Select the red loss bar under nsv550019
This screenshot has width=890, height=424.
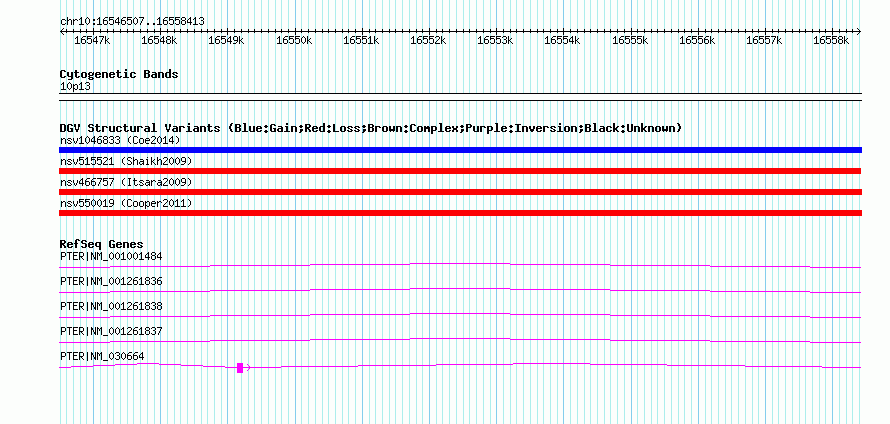[x=460, y=213]
